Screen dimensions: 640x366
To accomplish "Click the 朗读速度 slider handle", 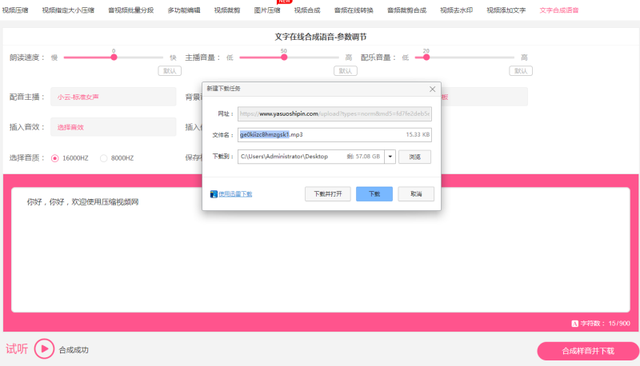I will tap(114, 58).
